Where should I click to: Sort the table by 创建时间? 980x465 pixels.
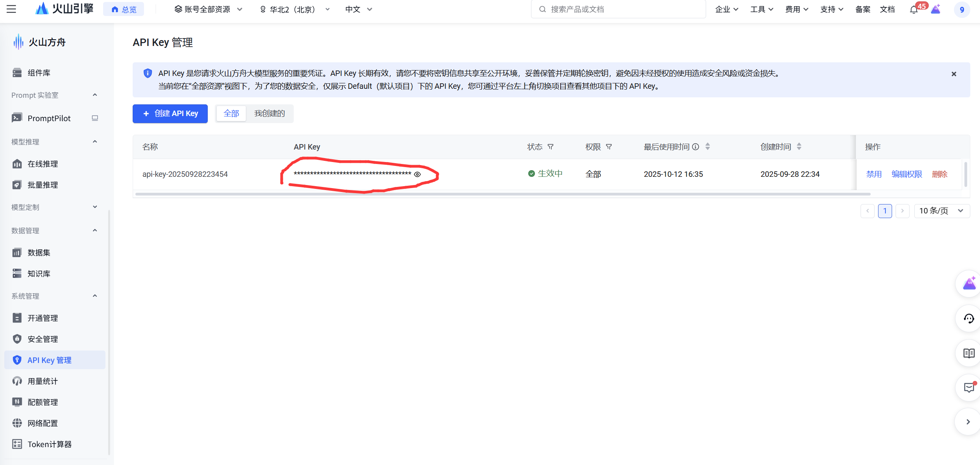[799, 147]
